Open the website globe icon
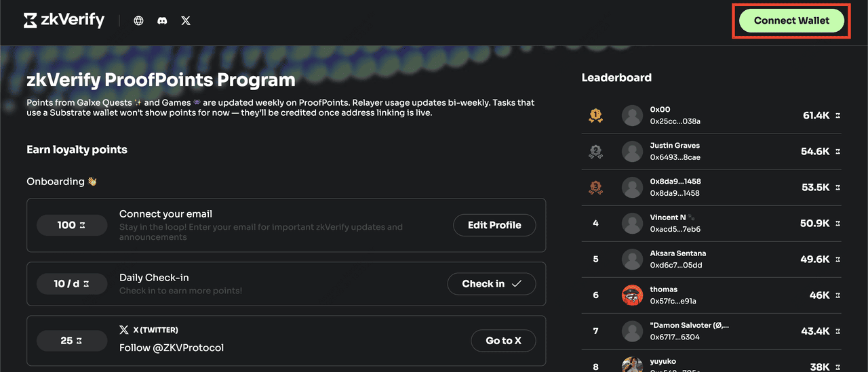The image size is (868, 372). click(139, 21)
